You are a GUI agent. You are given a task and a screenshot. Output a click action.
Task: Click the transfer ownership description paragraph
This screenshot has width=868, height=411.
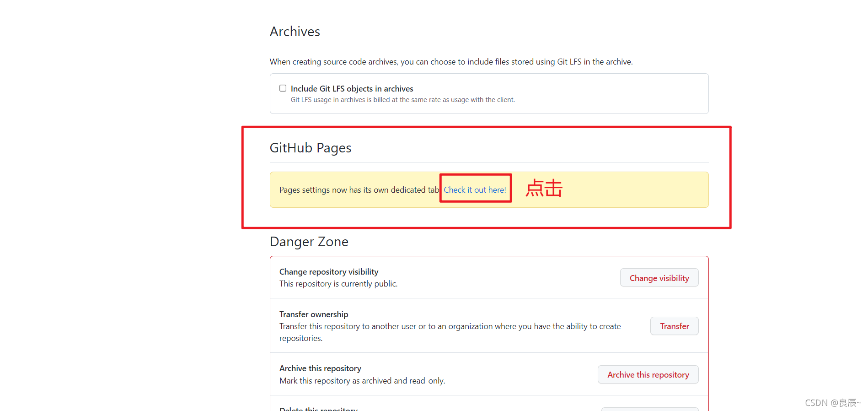coord(450,332)
